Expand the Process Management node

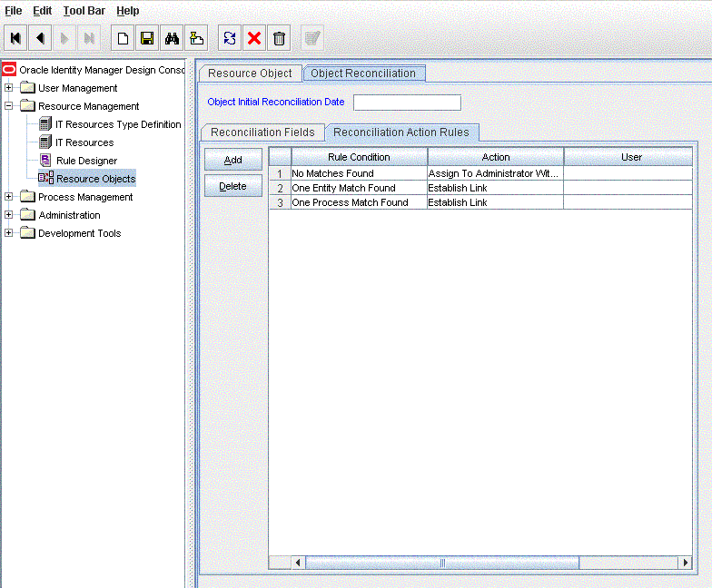pos(9,196)
